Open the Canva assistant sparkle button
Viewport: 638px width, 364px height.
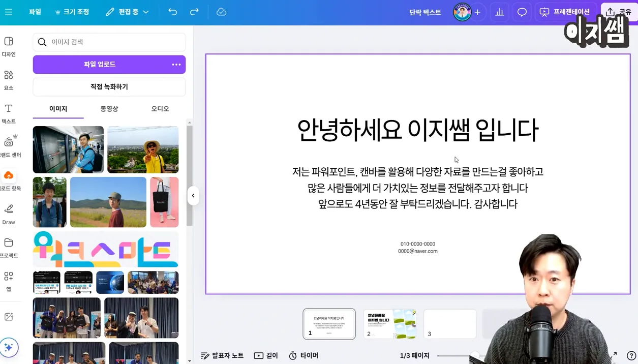(x=9, y=348)
